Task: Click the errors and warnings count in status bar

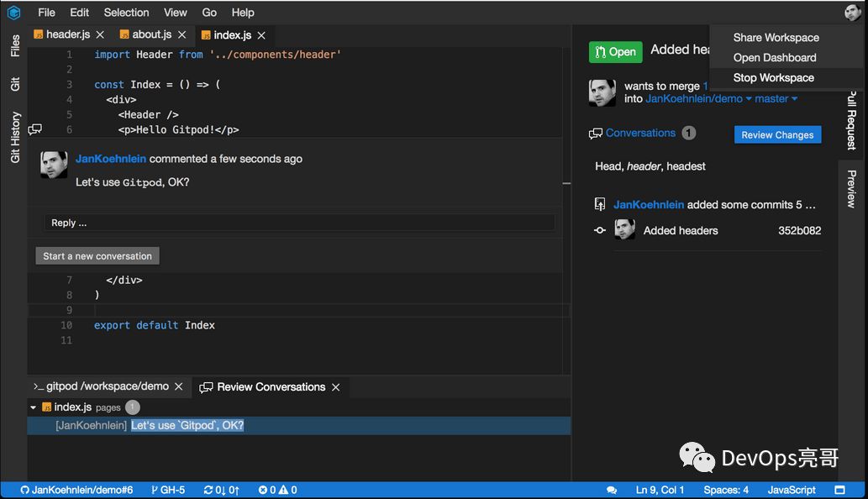Action: tap(277, 490)
